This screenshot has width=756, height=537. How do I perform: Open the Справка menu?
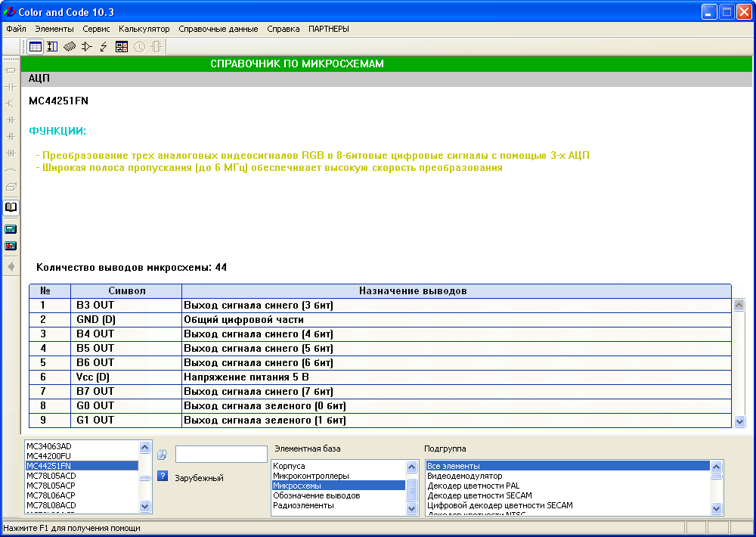click(x=283, y=29)
